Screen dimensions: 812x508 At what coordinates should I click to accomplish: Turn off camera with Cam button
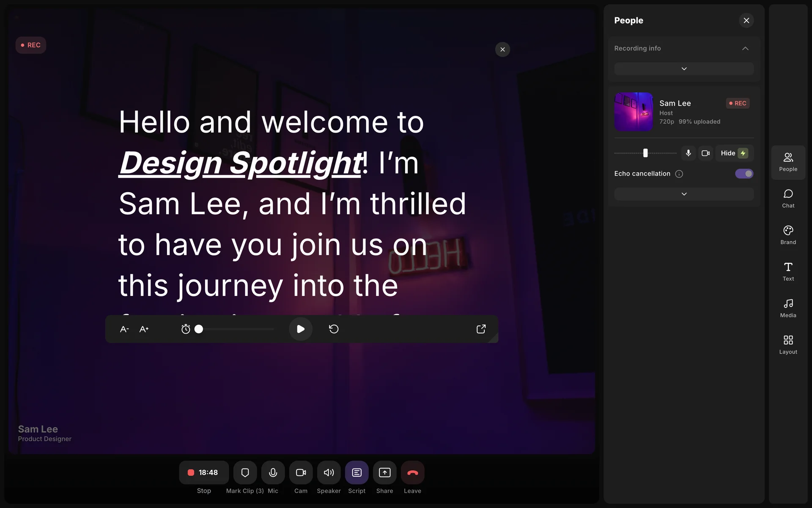pyautogui.click(x=301, y=472)
